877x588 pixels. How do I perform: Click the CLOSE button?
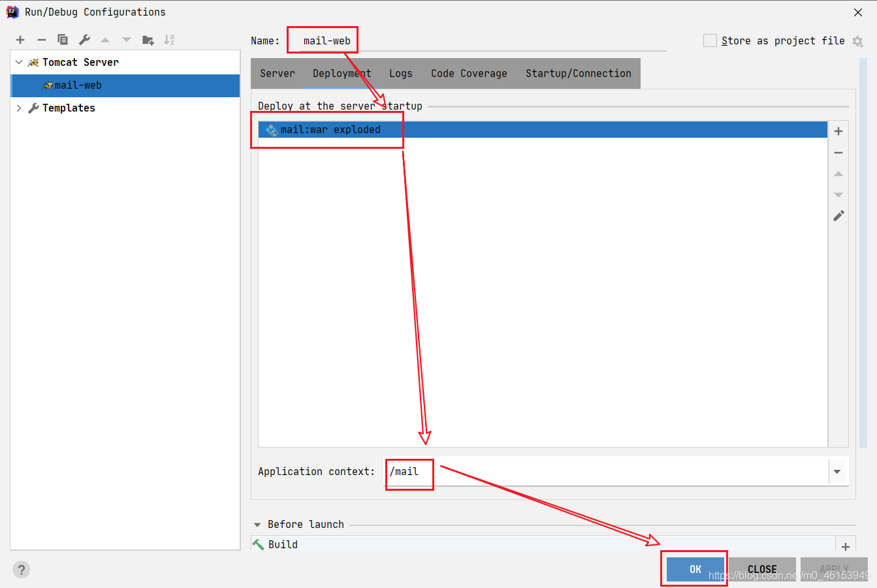pyautogui.click(x=762, y=569)
